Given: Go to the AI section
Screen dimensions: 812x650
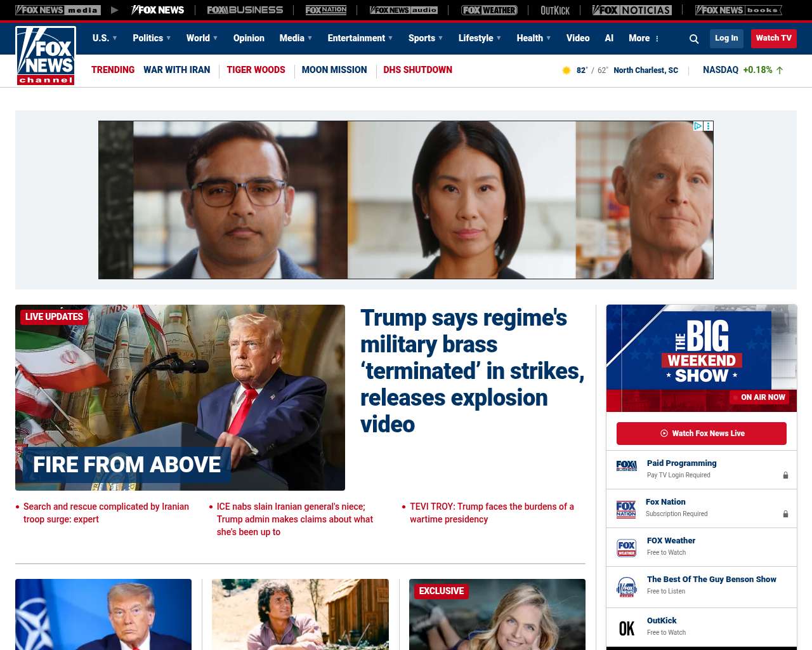Looking at the screenshot, I should (x=609, y=38).
